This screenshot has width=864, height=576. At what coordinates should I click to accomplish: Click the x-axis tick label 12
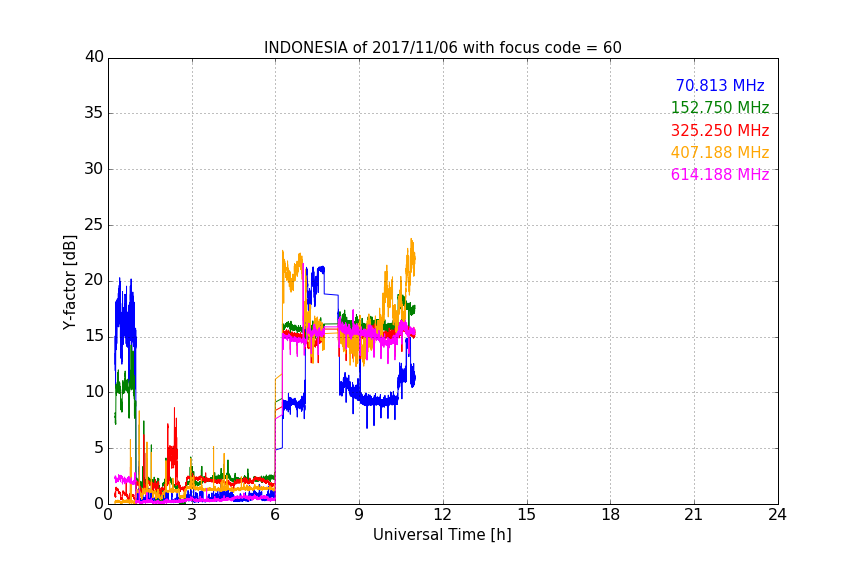coord(442,515)
